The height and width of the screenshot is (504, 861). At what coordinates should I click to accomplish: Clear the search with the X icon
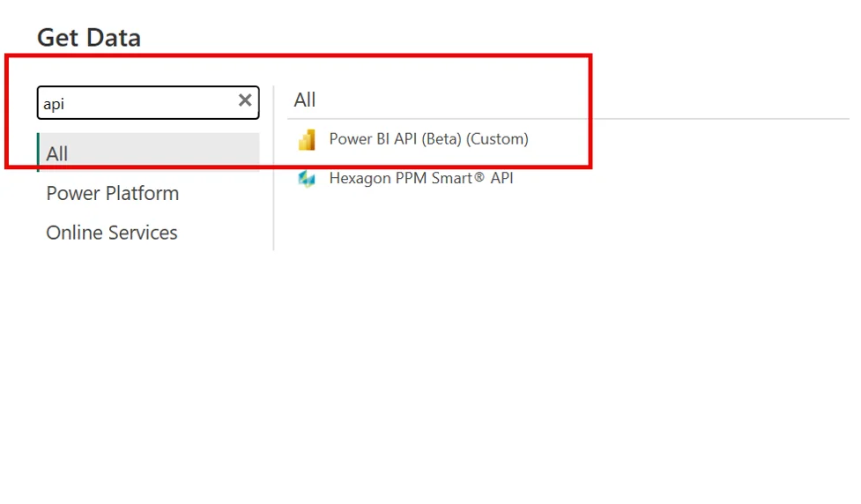(245, 101)
